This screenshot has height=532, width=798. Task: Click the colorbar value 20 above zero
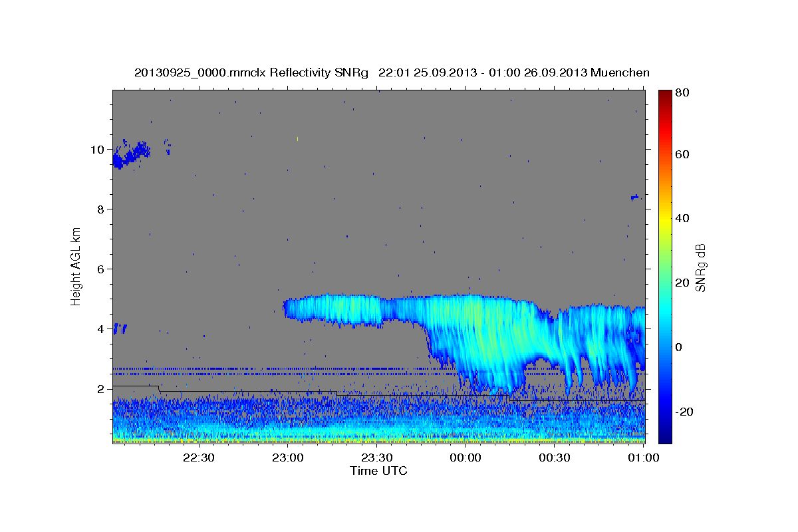681,283
